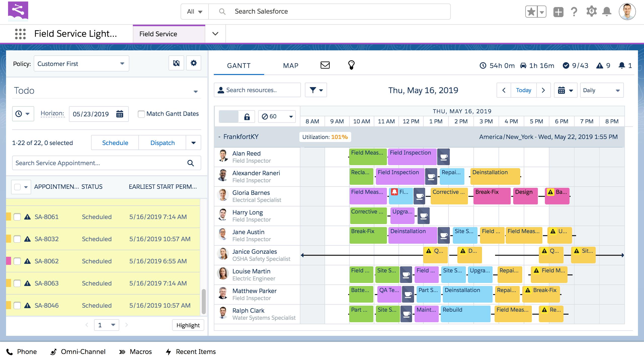Viewport: 644px width, 361px height.
Task: Click the Salesforce app logo
Action: 18,11
